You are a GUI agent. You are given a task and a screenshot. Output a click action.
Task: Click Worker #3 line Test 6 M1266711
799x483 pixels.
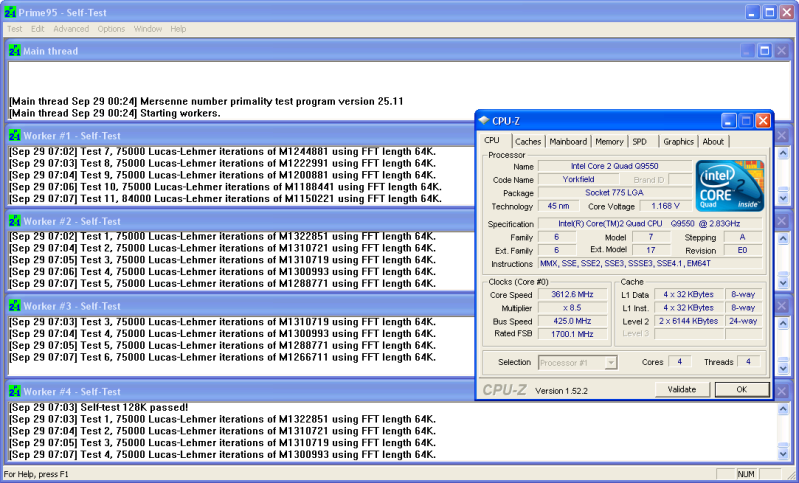pyautogui.click(x=223, y=357)
